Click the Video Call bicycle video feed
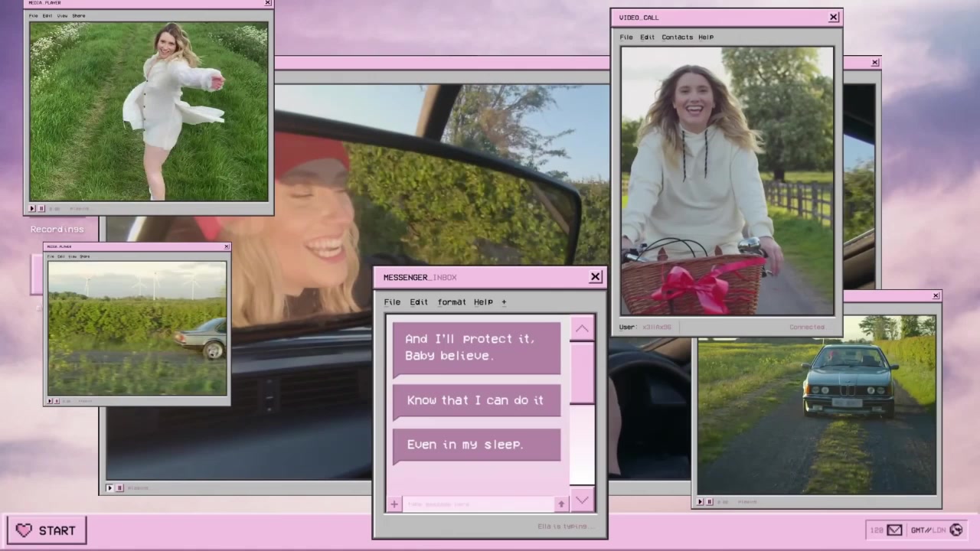Image resolution: width=980 pixels, height=551 pixels. point(727,181)
